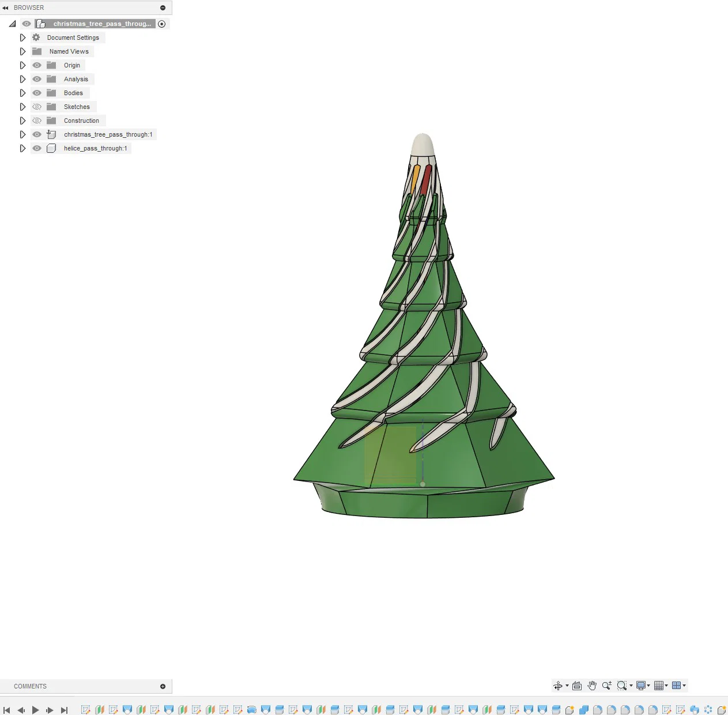Click the Grid and Snaps icon
728x715 pixels.
coord(659,686)
